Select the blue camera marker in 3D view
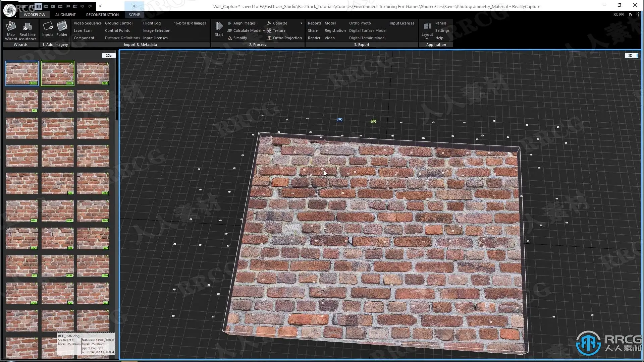Viewport: 644px width, 362px height. pos(340,120)
